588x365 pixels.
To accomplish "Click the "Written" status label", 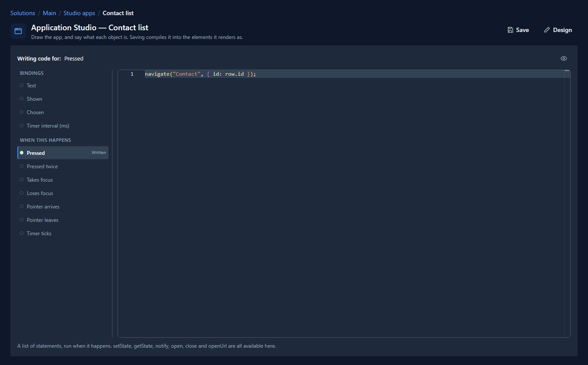I will click(x=99, y=153).
